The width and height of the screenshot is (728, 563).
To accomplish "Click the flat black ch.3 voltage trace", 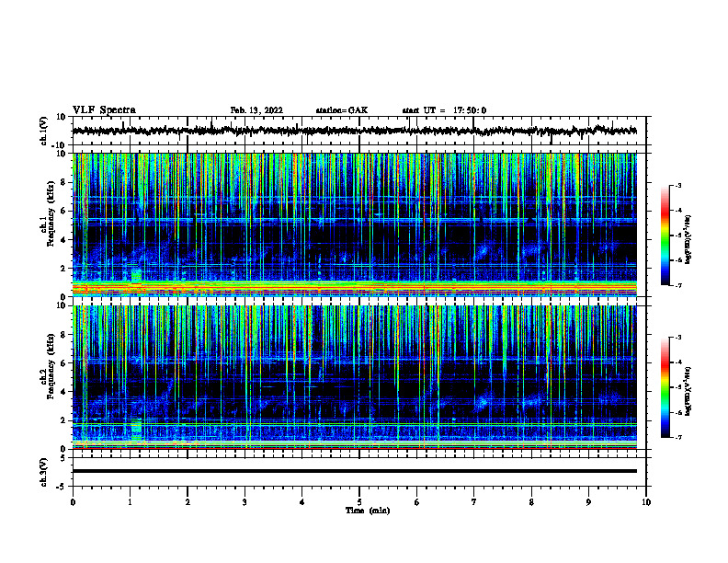I will 354,471.
